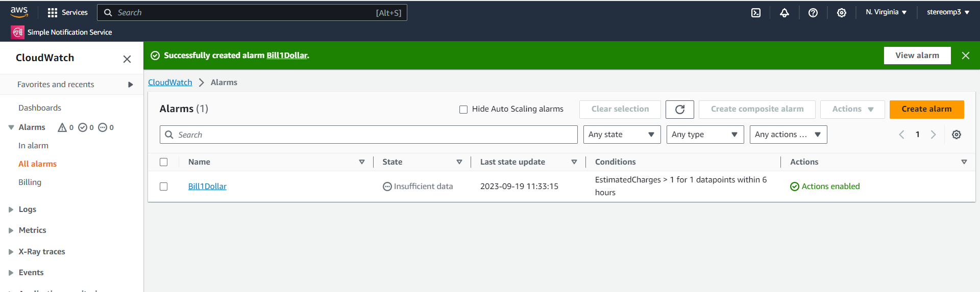
Task: Open alarms table preferences gear
Action: pos(957,135)
